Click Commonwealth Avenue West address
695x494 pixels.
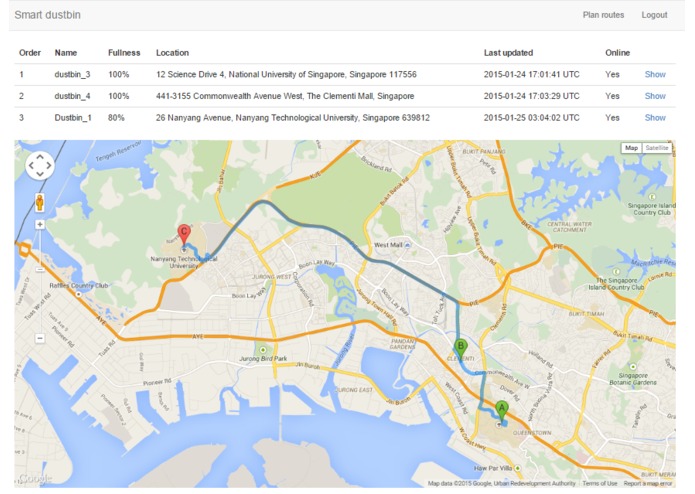click(285, 96)
